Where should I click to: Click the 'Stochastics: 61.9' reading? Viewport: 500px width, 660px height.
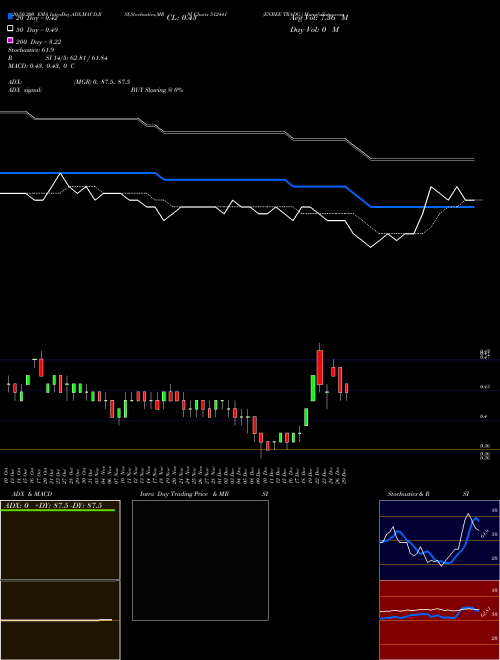[x=31, y=50]
